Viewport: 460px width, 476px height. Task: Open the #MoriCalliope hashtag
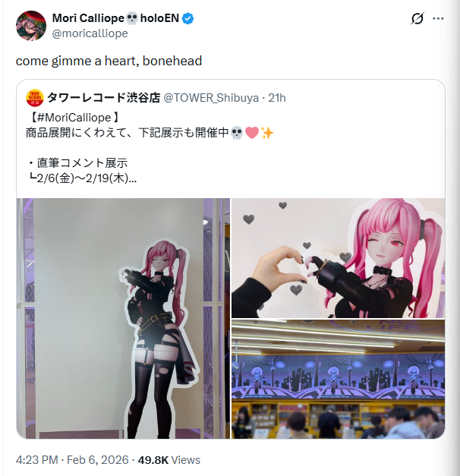pos(71,118)
